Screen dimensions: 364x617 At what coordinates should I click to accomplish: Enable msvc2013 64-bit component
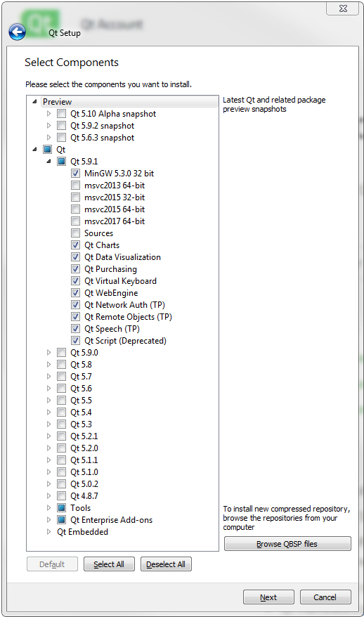tap(76, 186)
